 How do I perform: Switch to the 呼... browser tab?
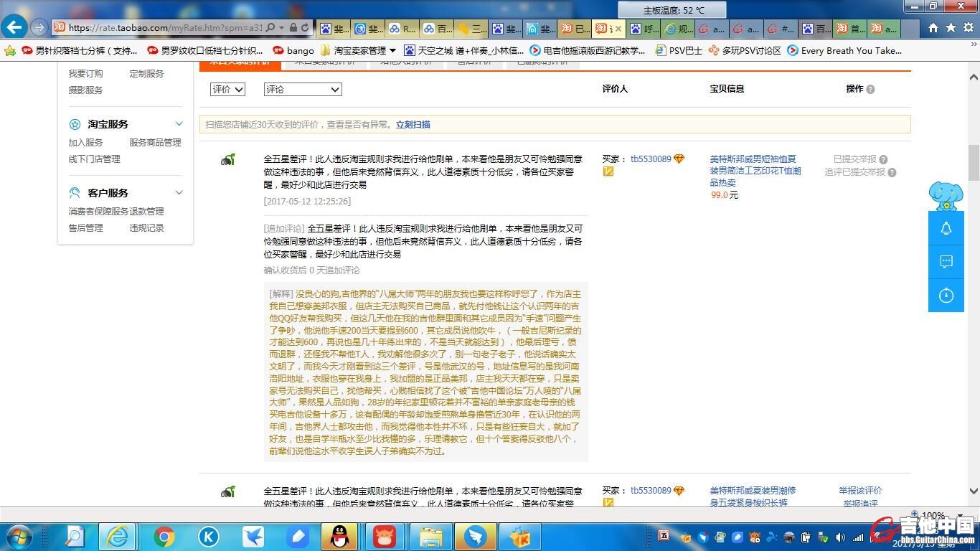click(644, 29)
